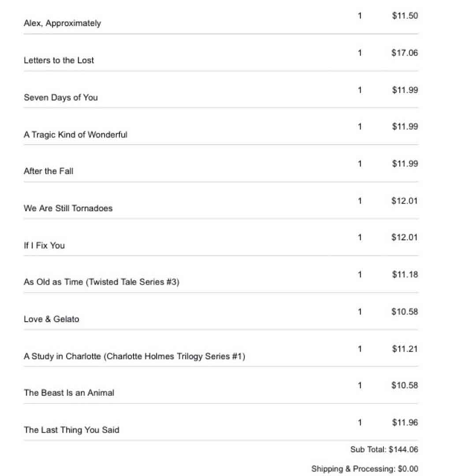This screenshot has width=476, height=476.
Task: Click the $11.18 price for As Old as Time
Action: click(405, 275)
